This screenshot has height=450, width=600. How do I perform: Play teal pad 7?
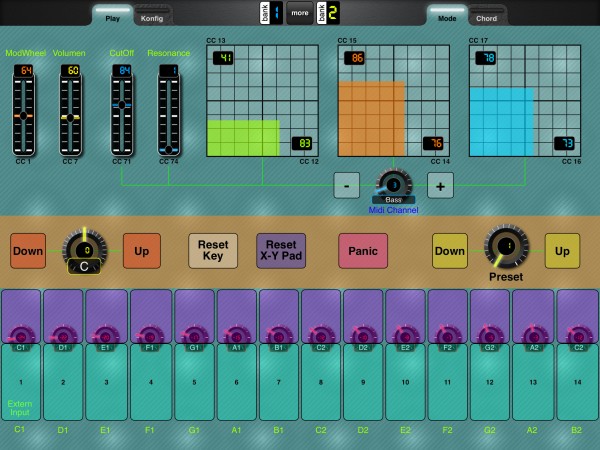coord(279,382)
